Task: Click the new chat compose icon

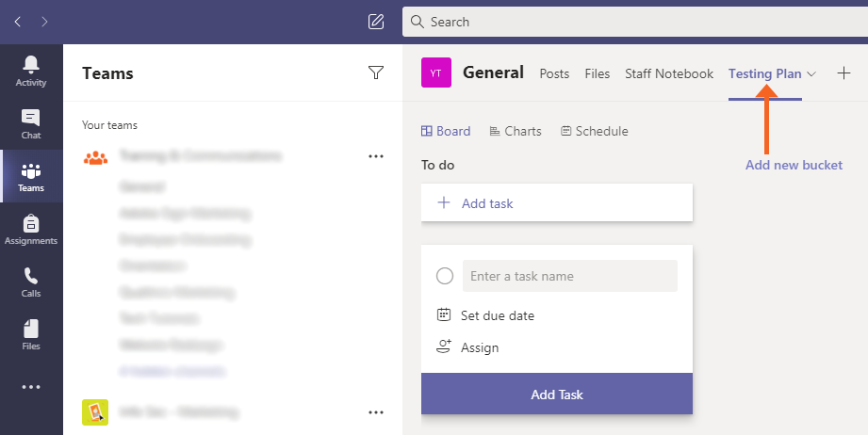Action: 376,22
